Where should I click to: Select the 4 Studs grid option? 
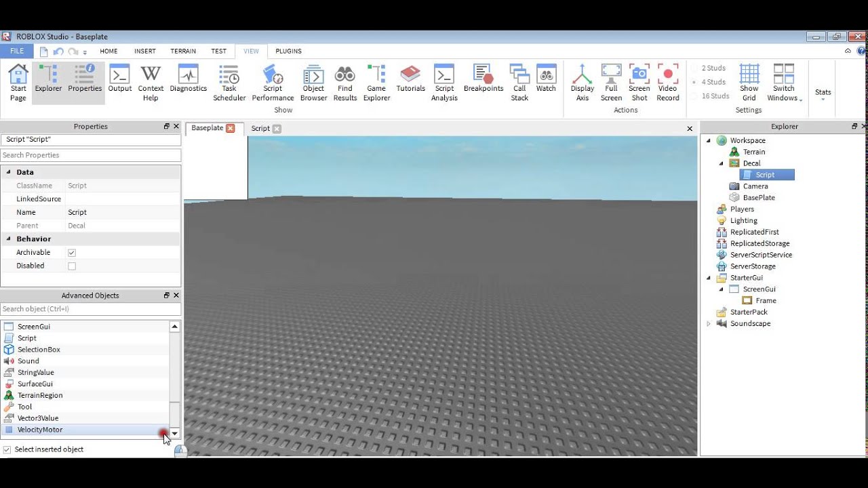(x=709, y=82)
